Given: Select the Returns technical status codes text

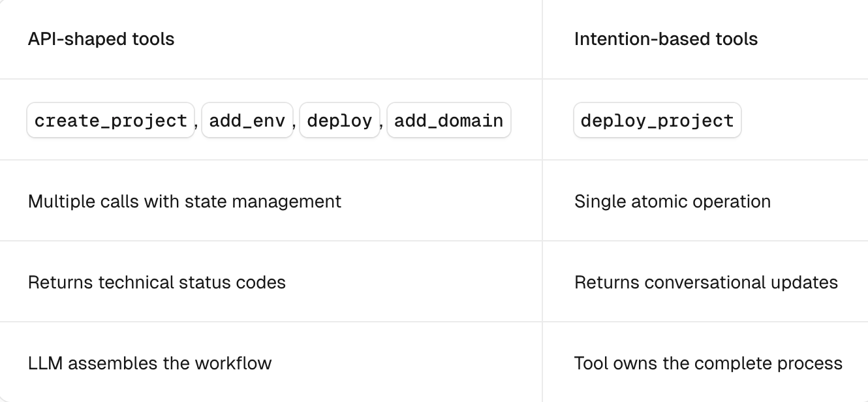Looking at the screenshot, I should 157,283.
